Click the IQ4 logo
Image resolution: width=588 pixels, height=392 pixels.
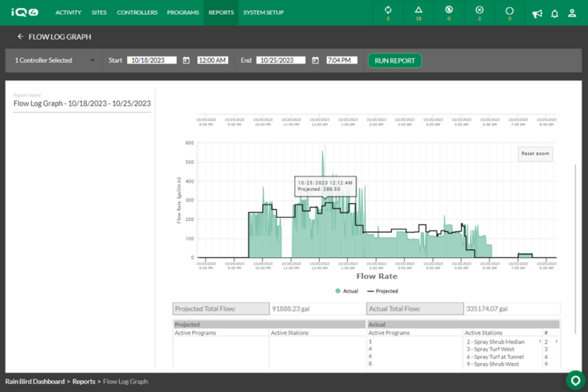(24, 13)
